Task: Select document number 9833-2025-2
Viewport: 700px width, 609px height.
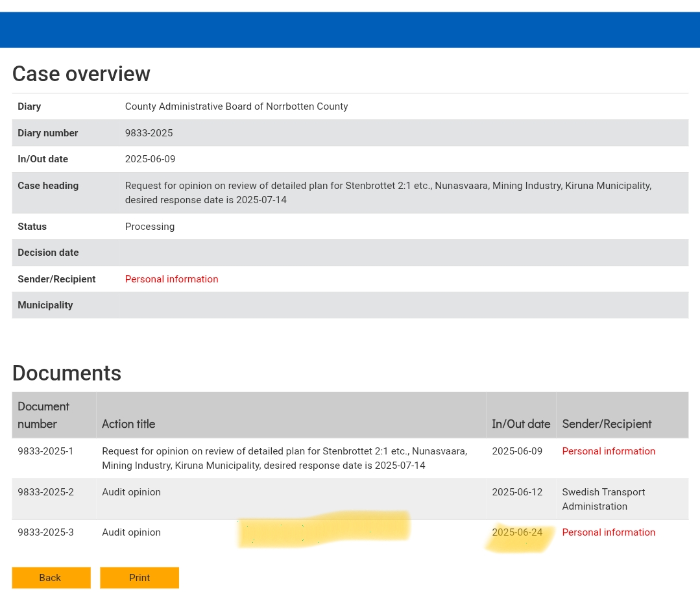Action: [x=45, y=492]
